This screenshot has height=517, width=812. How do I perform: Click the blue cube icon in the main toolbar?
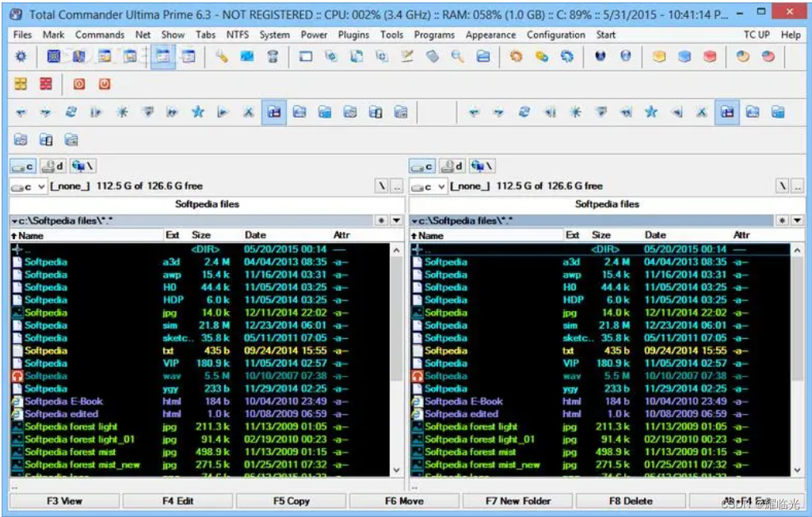(x=684, y=56)
